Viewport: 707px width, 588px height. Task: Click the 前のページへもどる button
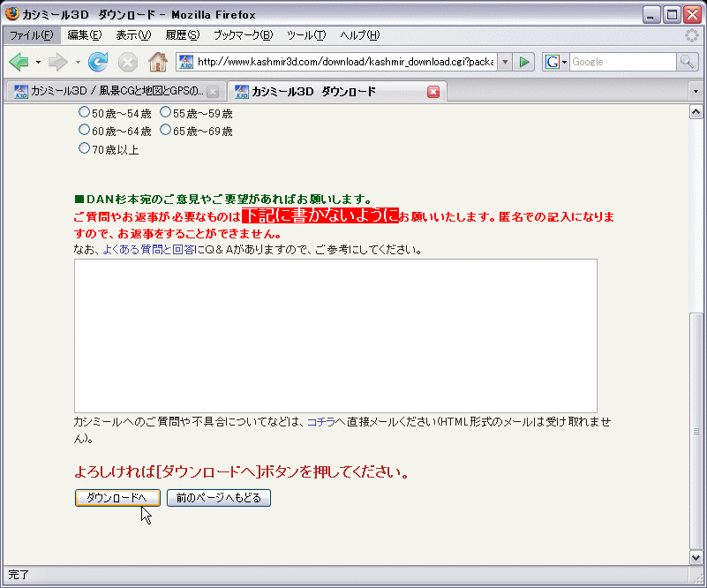pos(219,498)
